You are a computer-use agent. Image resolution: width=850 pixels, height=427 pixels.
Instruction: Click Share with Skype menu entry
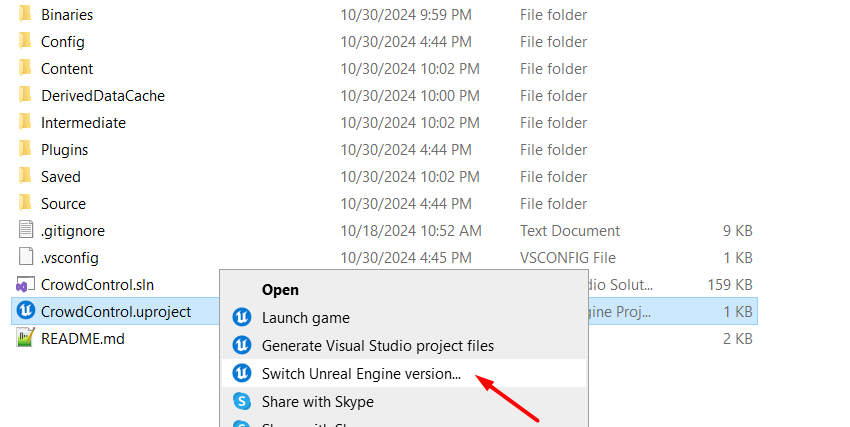317,402
